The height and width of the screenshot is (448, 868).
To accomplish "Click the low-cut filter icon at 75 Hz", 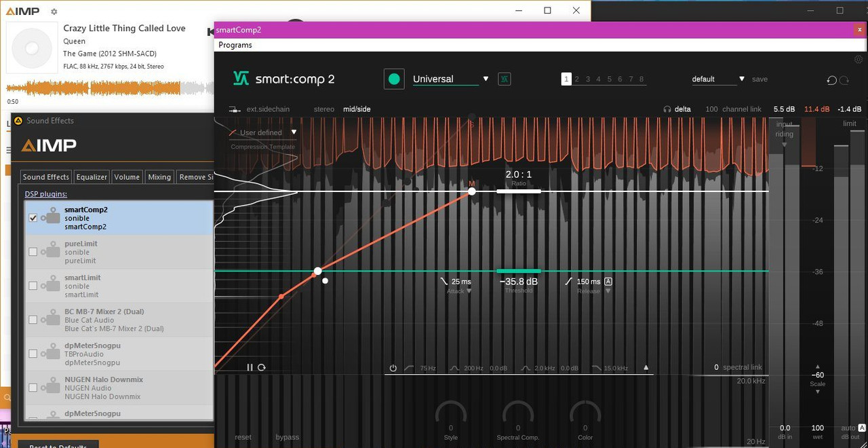I will click(409, 368).
